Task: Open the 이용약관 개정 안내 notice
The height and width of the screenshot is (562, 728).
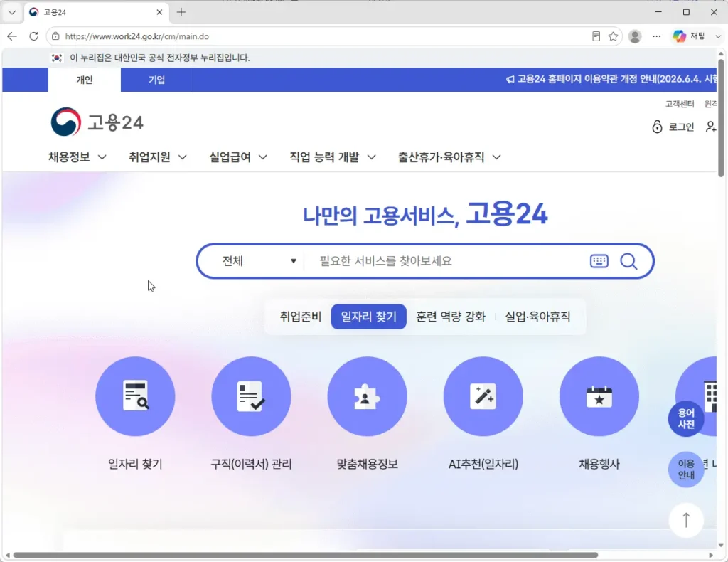Action: 617,80
